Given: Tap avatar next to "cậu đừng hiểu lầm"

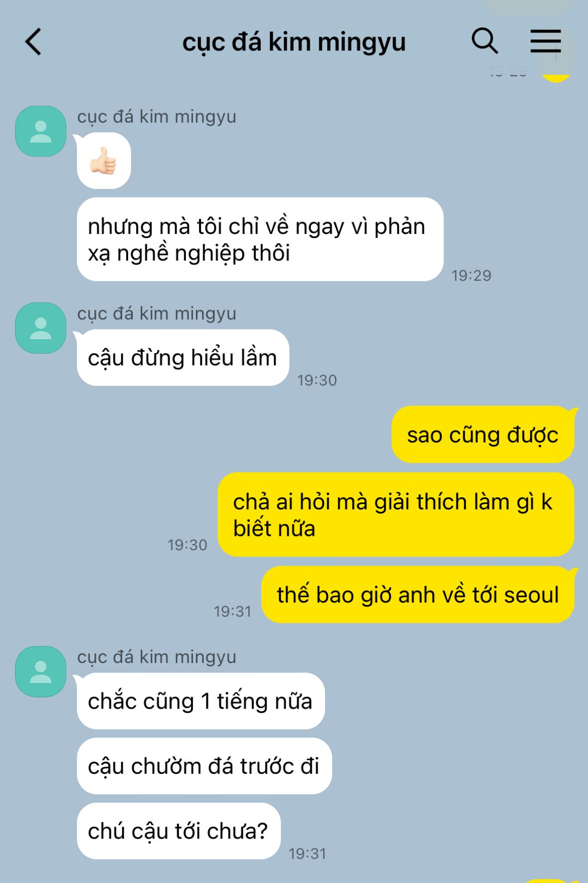Looking at the screenshot, I should tap(41, 328).
